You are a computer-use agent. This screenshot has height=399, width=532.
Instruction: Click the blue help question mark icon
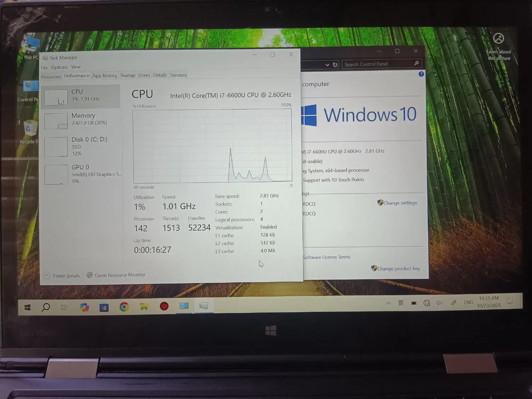421,74
